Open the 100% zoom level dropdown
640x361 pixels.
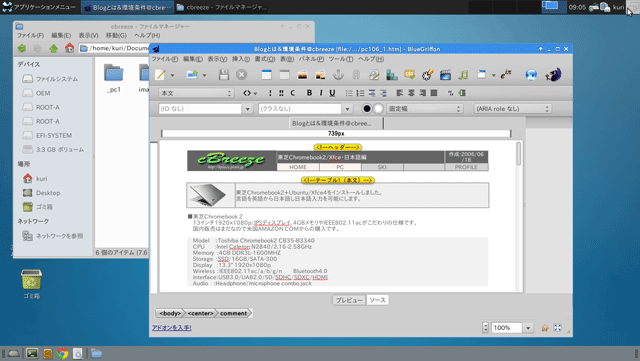click(528, 328)
